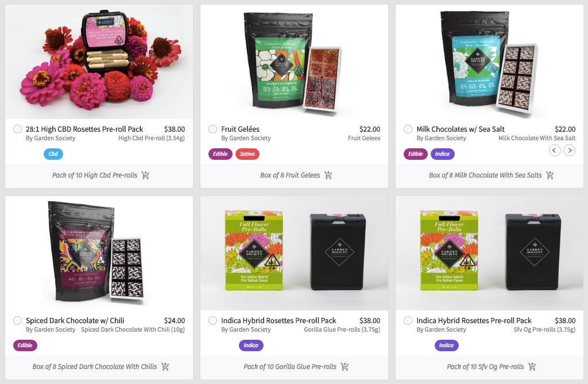588x384 pixels.
Task: Add Milk Chocolate With Sea Salts box to cart
Action: pos(550,175)
